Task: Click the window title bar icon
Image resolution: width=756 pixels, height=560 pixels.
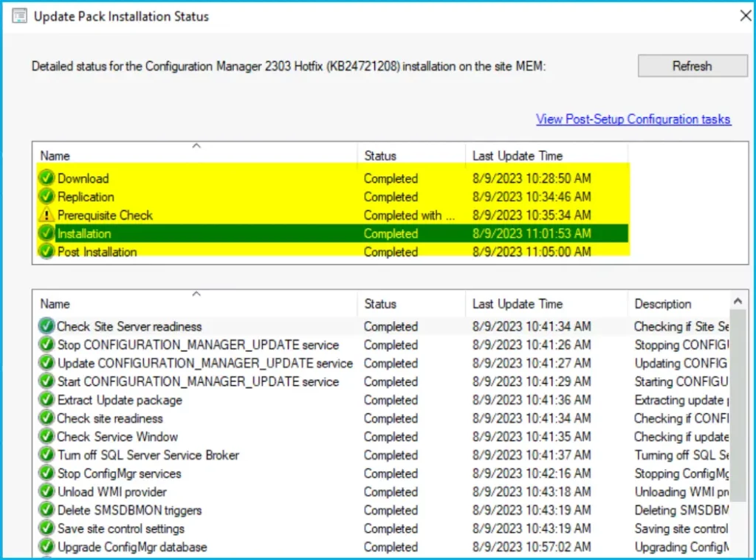Action: 19,16
